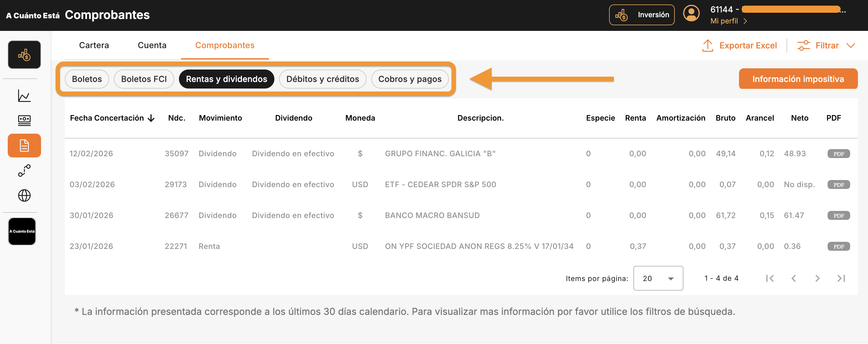Activate the Cobros y pagos filter
This screenshot has height=344, width=868.
[410, 79]
